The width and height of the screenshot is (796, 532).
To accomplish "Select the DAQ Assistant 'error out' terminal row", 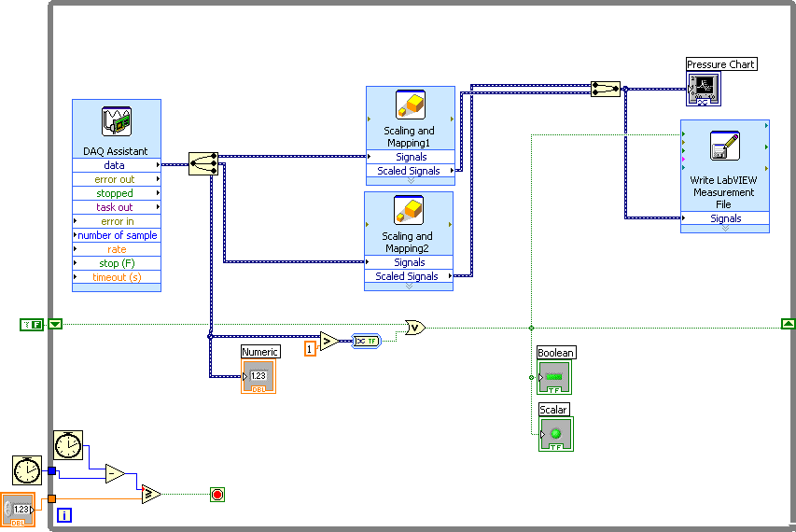I will (x=116, y=179).
